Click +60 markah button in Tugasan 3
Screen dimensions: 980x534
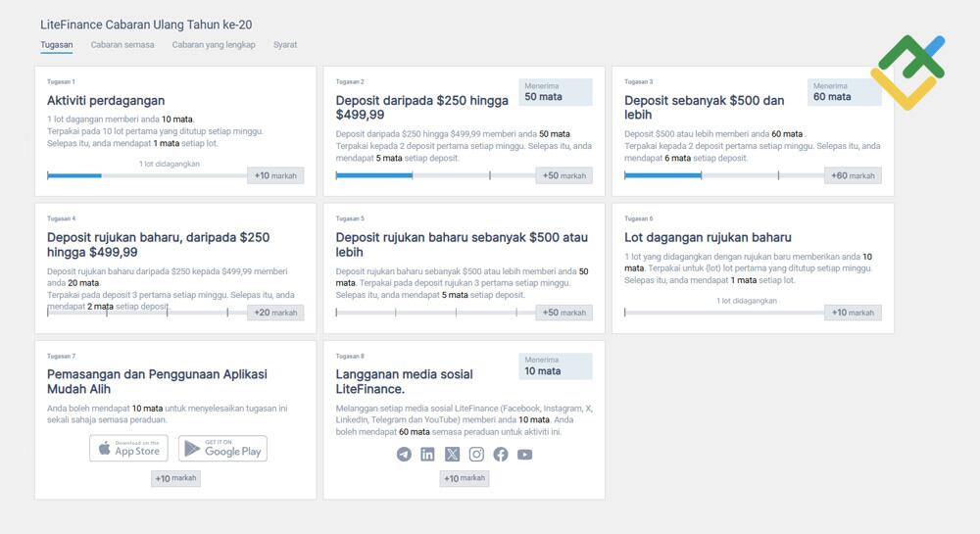pyautogui.click(x=854, y=175)
